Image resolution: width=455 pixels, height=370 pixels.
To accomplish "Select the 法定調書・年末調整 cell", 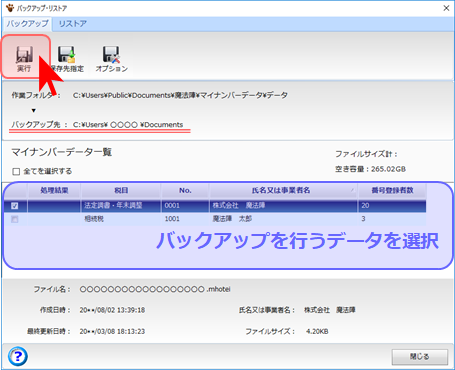I will click(121, 206).
